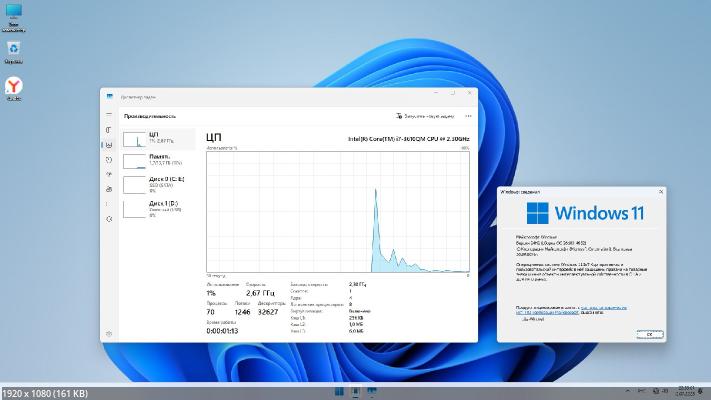Open the Processes page in Task Manager sidebar

[109, 130]
